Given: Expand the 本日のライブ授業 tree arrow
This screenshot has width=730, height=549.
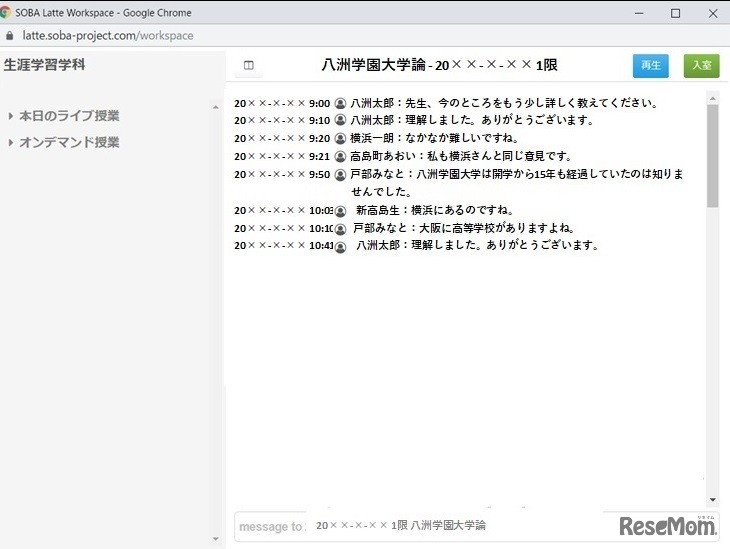Looking at the screenshot, I should (11, 116).
